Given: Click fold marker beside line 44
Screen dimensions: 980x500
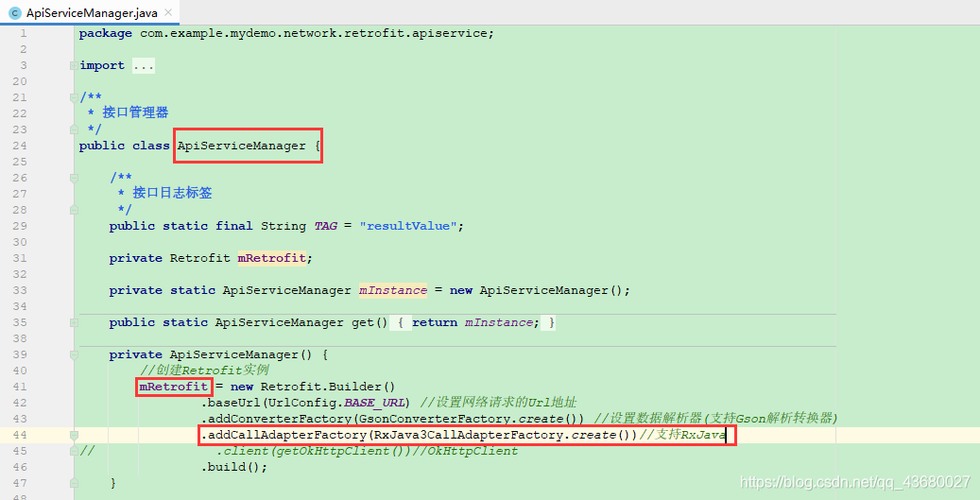Looking at the screenshot, I should click(74, 435).
